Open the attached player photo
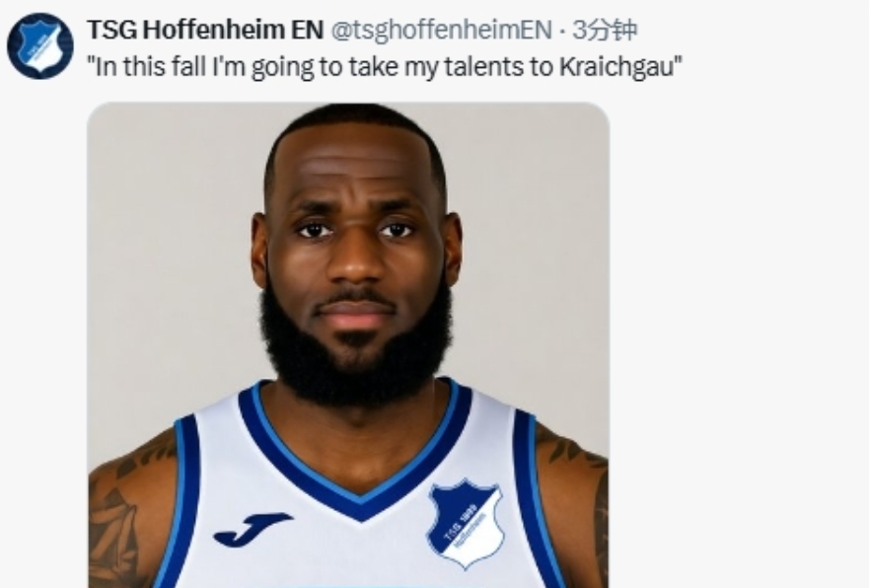Screen dimensions: 869x588 point(347,345)
